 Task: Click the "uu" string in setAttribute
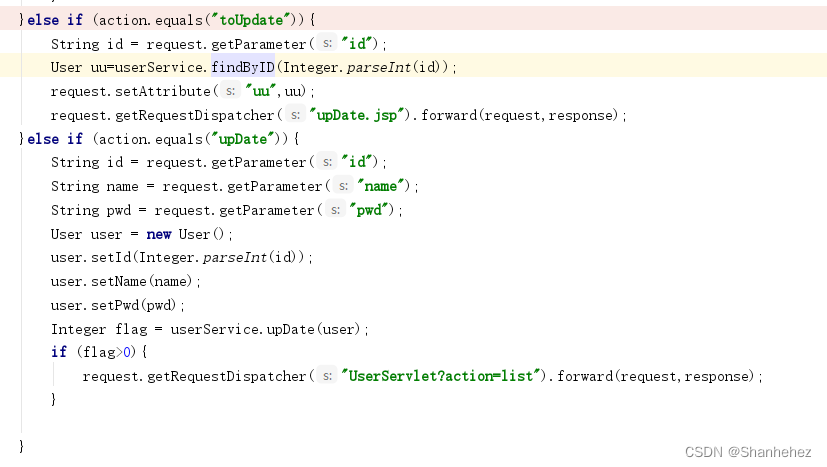tap(261, 91)
